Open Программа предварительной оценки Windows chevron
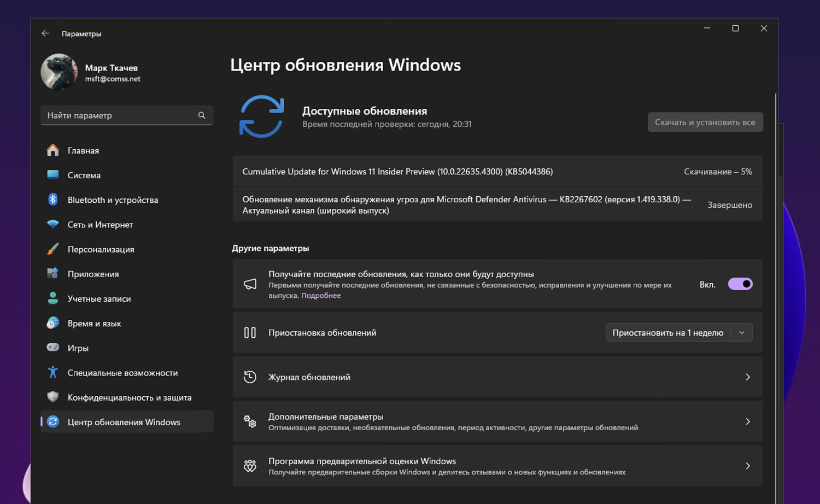 (x=748, y=466)
